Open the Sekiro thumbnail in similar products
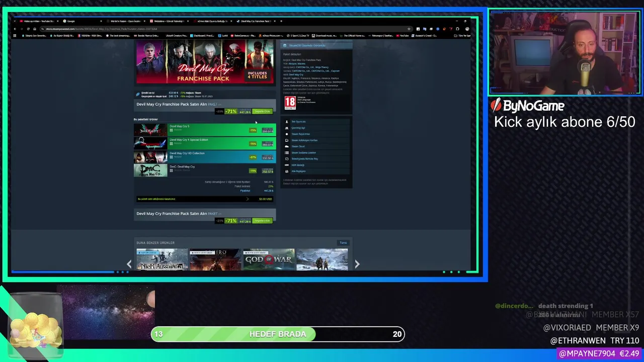644x362 pixels. [x=215, y=259]
